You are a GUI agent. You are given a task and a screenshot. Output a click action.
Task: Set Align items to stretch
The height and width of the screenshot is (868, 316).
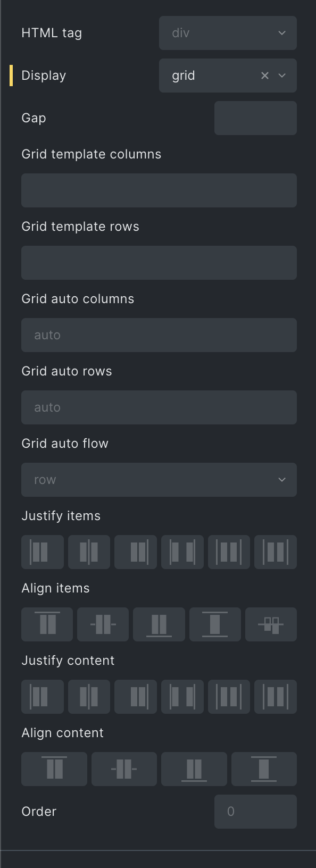point(215,624)
